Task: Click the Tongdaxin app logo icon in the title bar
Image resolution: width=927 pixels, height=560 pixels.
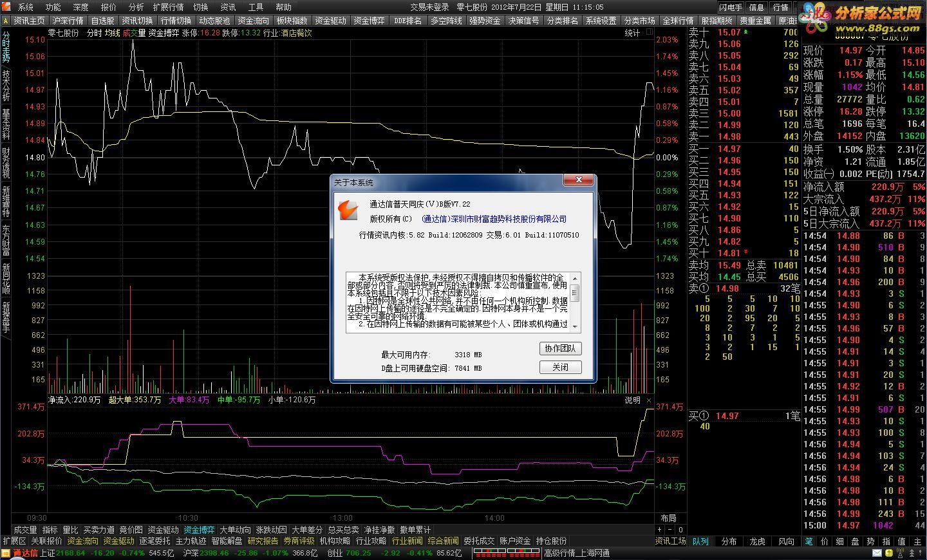Action: click(x=6, y=7)
